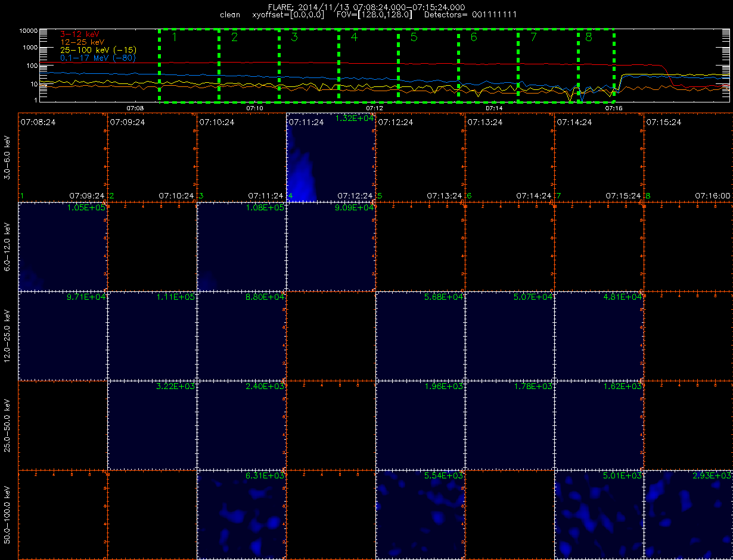Image resolution: width=733 pixels, height=560 pixels.
Task: Click interval number 5 on the lightcurve
Action: tap(414, 38)
